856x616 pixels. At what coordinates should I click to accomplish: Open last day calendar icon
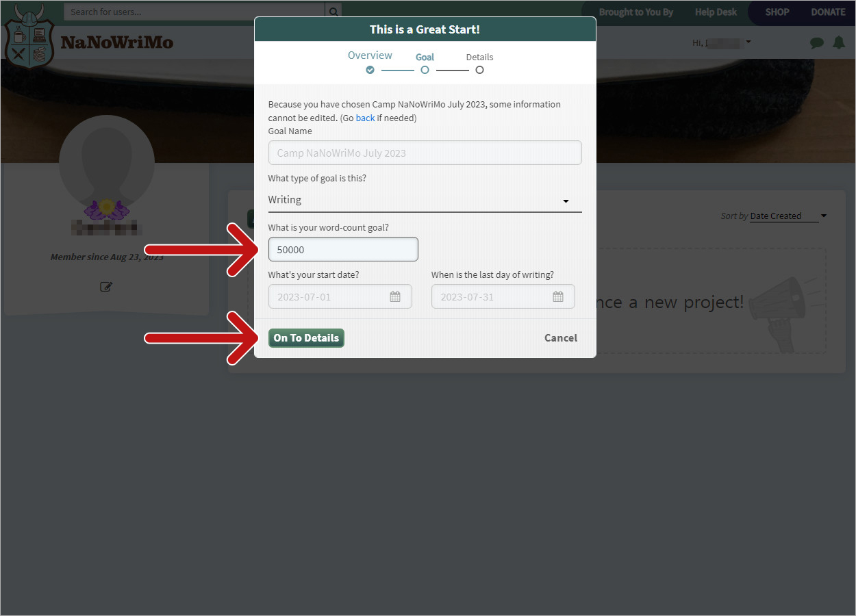tap(558, 296)
